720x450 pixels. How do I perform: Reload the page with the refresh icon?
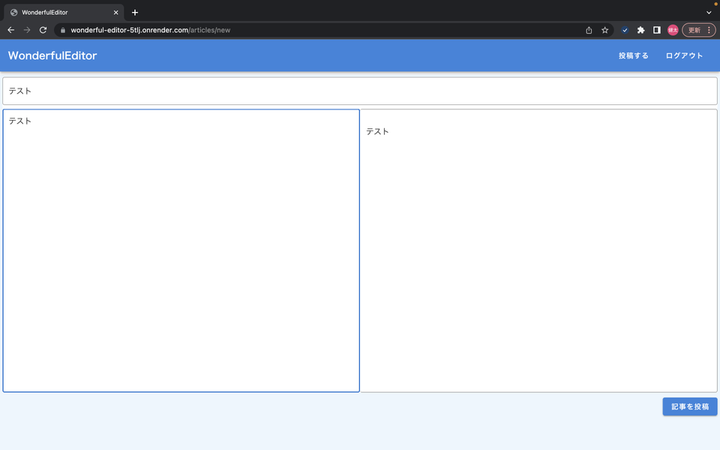43,30
